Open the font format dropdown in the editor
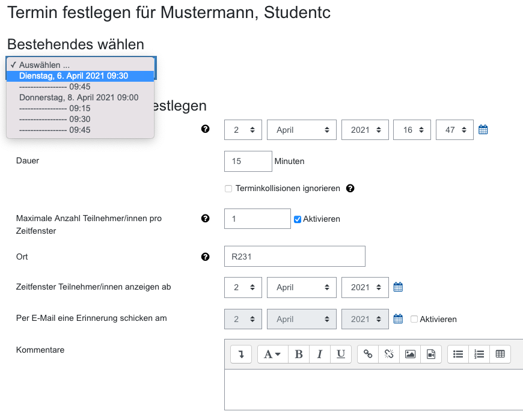The height and width of the screenshot is (420, 523). coord(272,354)
